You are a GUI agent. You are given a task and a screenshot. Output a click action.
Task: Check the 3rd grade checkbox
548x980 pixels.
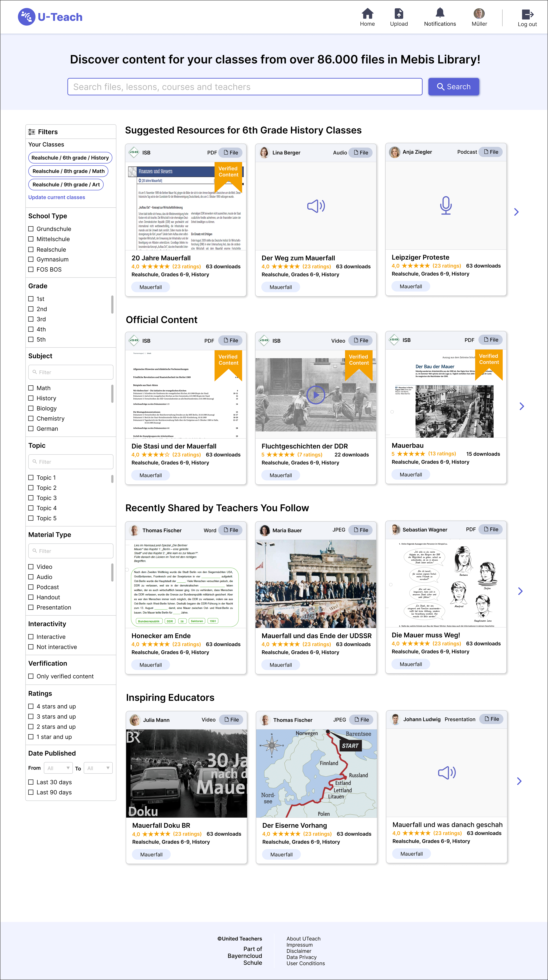pos(31,319)
